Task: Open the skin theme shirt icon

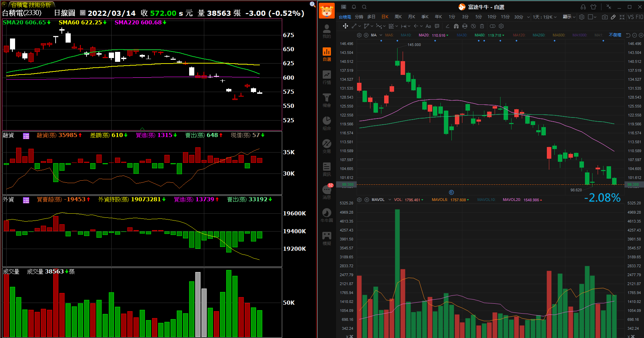Action: tap(594, 7)
